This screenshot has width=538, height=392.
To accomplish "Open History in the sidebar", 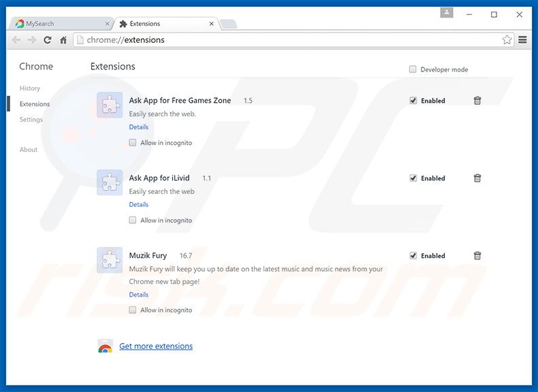I will pyautogui.click(x=30, y=88).
